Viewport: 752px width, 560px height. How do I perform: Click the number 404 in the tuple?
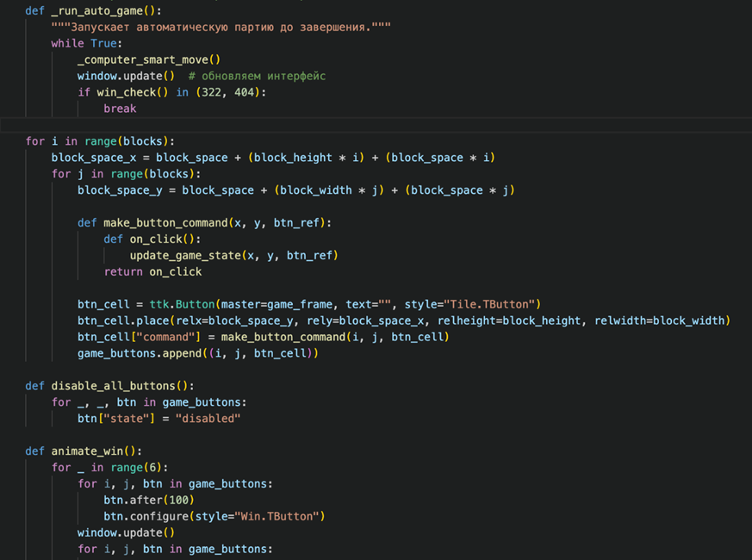244,92
